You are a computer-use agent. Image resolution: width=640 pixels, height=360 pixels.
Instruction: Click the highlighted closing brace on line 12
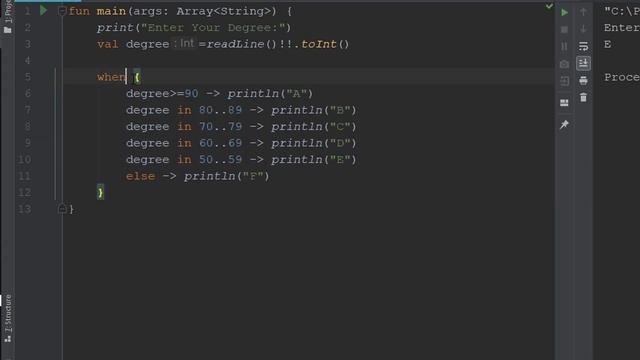click(x=100, y=192)
